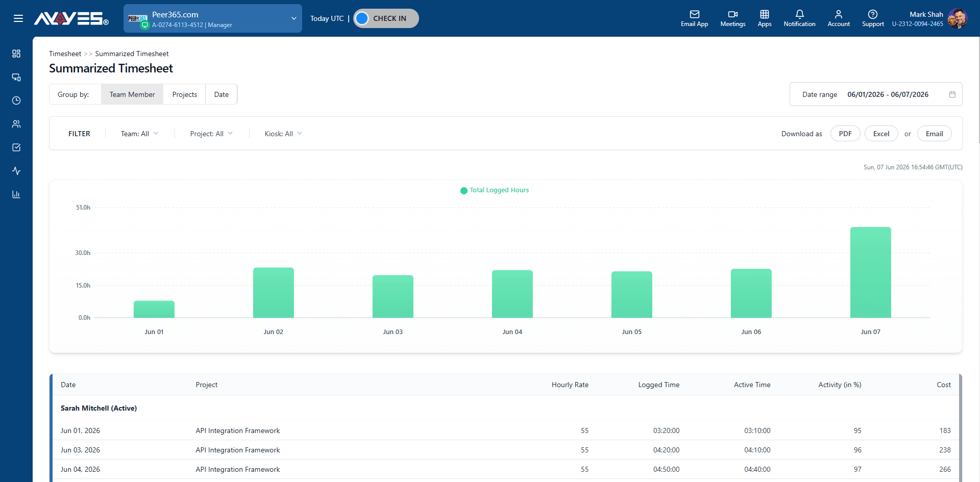The image size is (980, 482).
Task: Open the activity pulse icon in sidebar
Action: (16, 171)
